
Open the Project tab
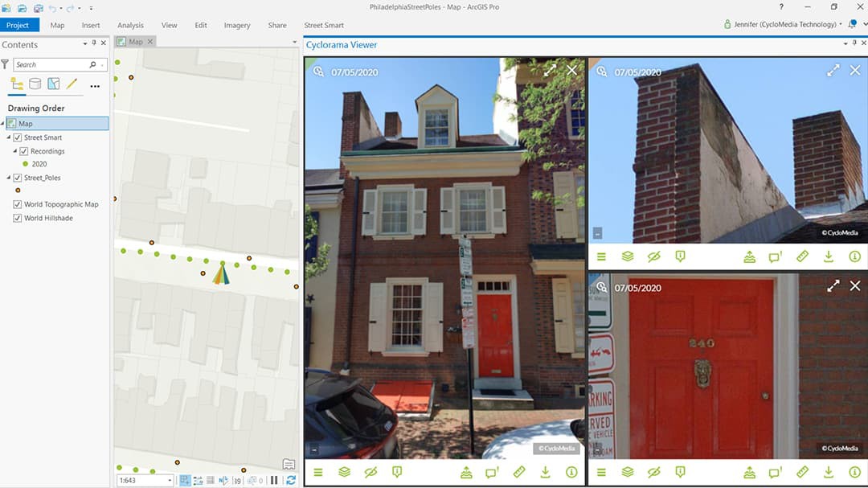[18, 25]
